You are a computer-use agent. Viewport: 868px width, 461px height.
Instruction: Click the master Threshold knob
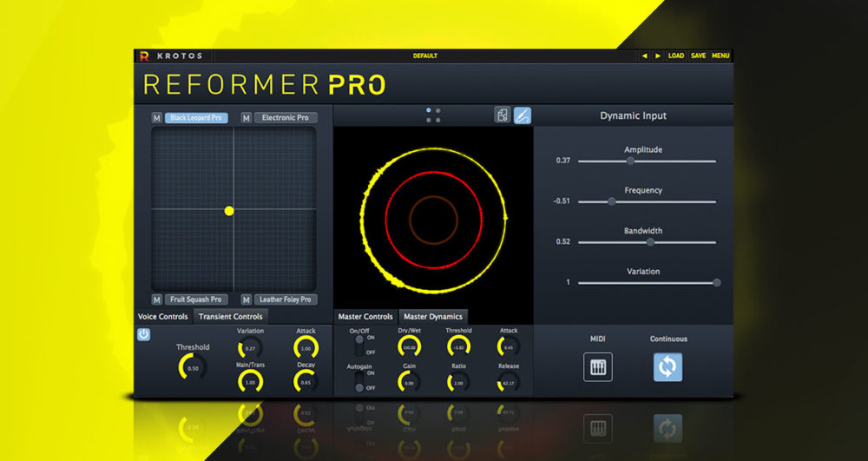(x=458, y=347)
